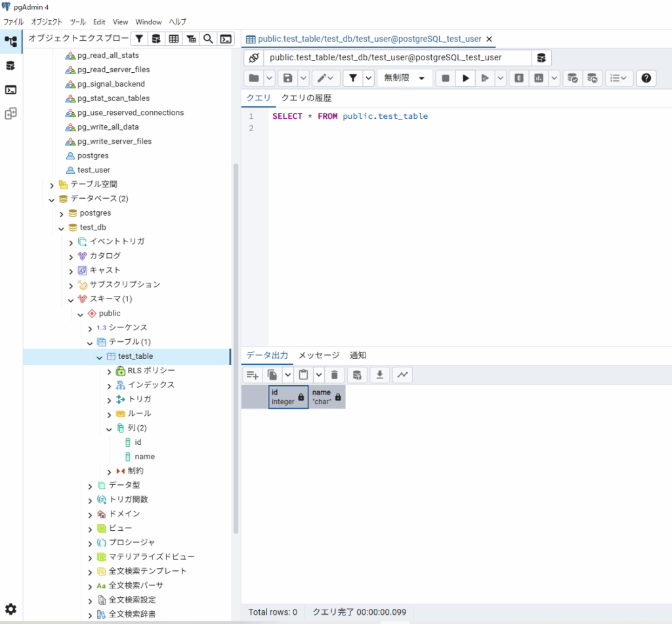Open paste options dropdown arrow

click(x=319, y=375)
